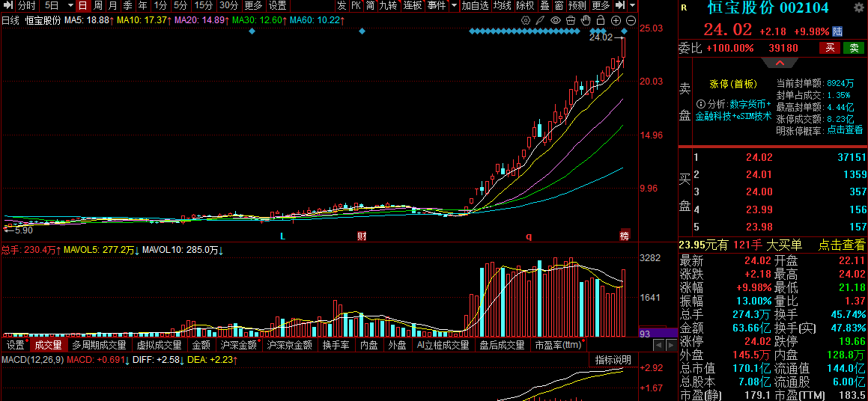Select the 多周期成交量 indicator tab
Viewport: 868px width, 401px height.
click(x=99, y=345)
